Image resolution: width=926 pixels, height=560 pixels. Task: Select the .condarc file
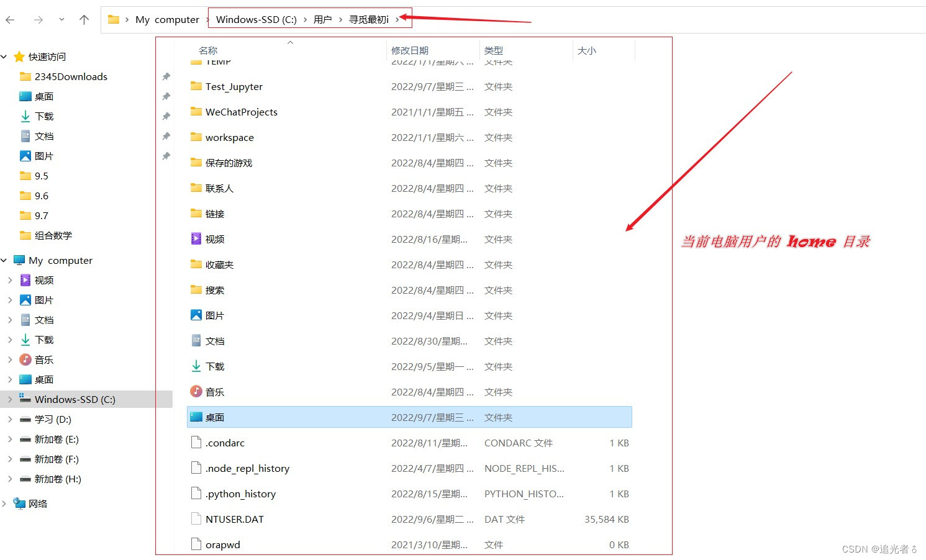click(x=225, y=443)
